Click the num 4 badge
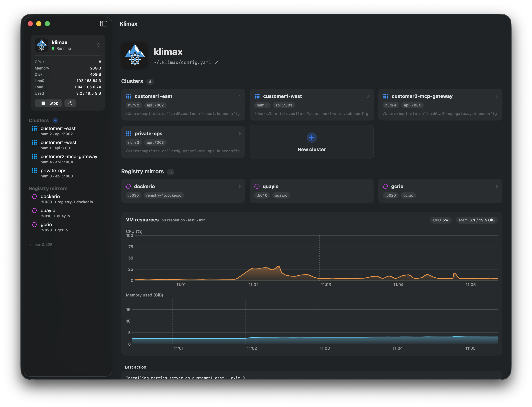This screenshot has height=407, width=532. click(391, 105)
